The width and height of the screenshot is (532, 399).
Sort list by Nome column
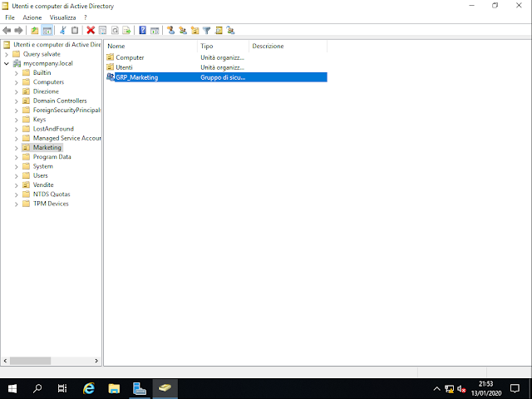coord(150,47)
